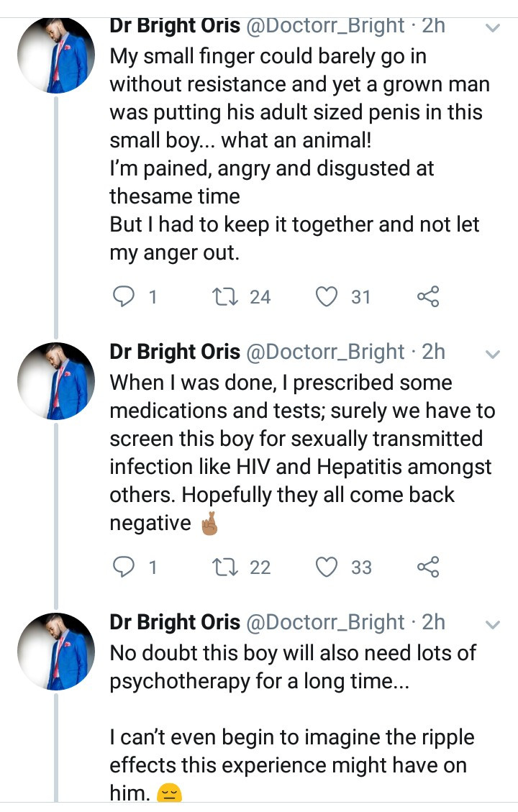Viewport: 518px width, 812px height.
Task: Retweet the tweet with 24 retweets
Action: point(224,297)
